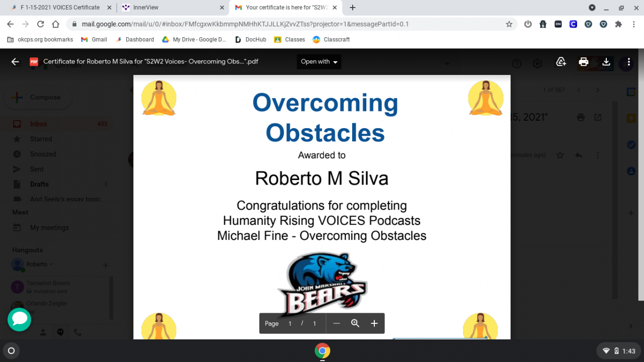The height and width of the screenshot is (362, 644).
Task: Click the Chrome icon on the shelf
Action: [323, 350]
